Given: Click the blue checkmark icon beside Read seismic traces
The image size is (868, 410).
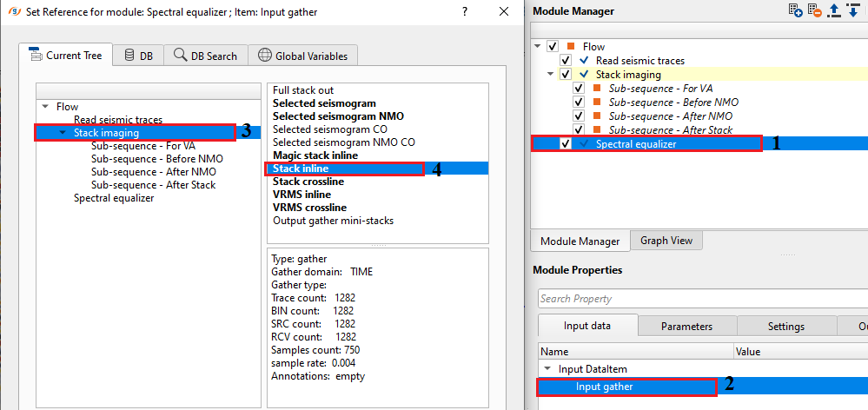Looking at the screenshot, I should point(584,61).
